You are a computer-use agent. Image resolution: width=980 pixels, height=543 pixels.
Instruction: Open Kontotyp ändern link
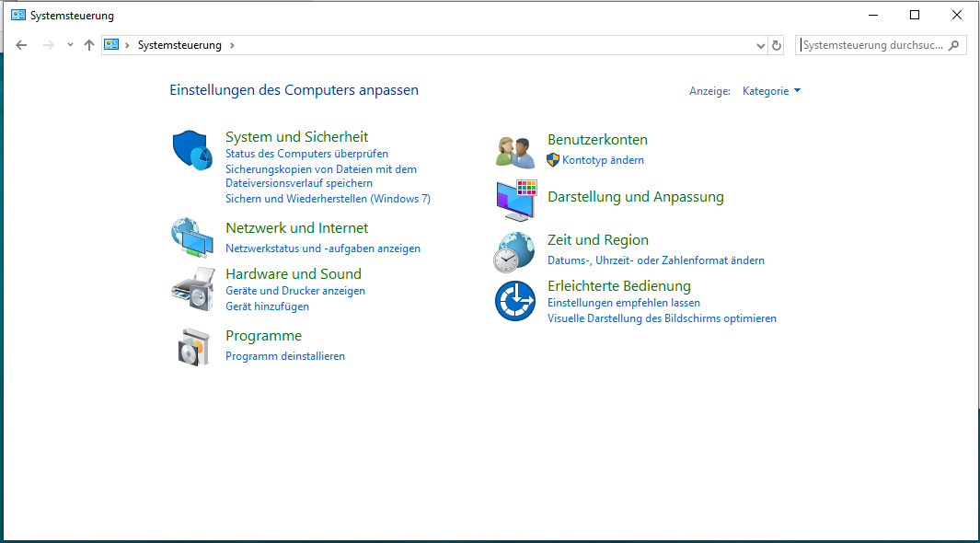[603, 160]
